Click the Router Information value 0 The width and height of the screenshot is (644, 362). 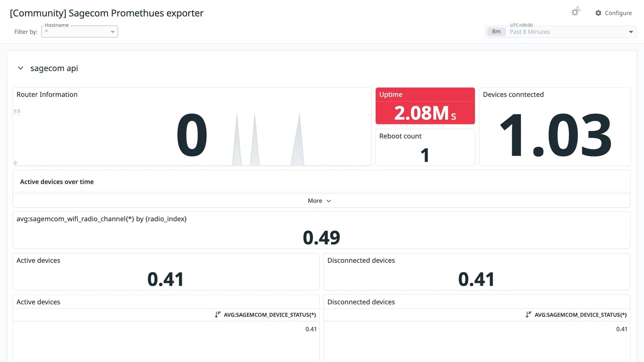192,135
